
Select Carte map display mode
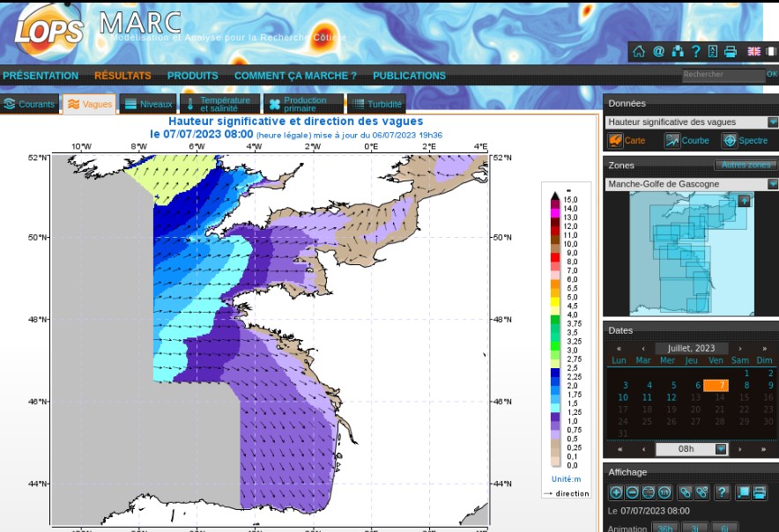click(627, 141)
